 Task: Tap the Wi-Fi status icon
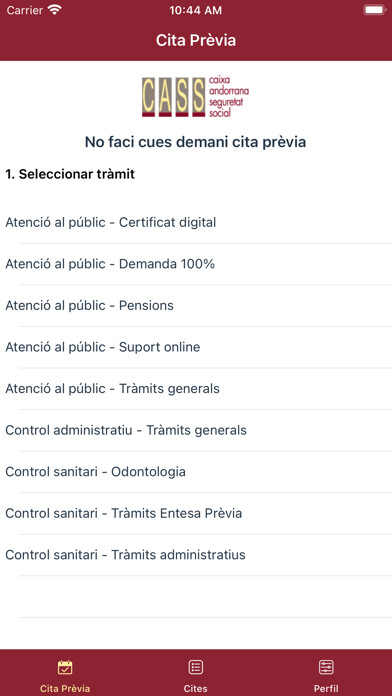point(55,10)
